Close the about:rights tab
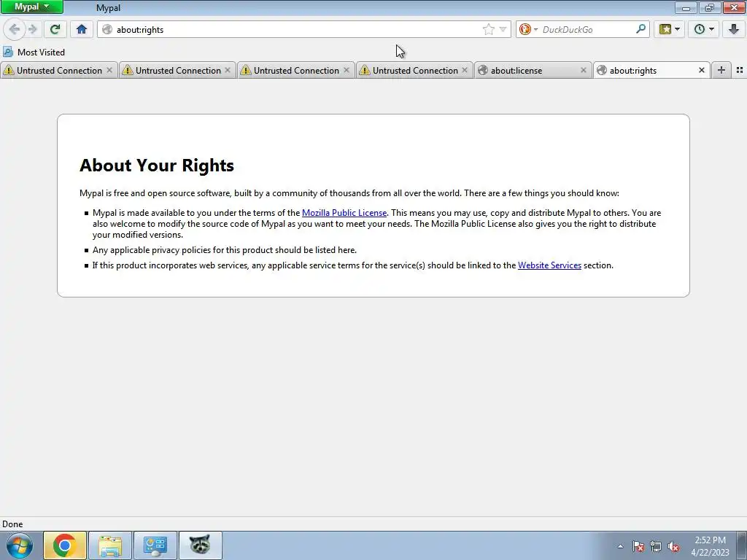Image resolution: width=747 pixels, height=560 pixels. coord(701,70)
